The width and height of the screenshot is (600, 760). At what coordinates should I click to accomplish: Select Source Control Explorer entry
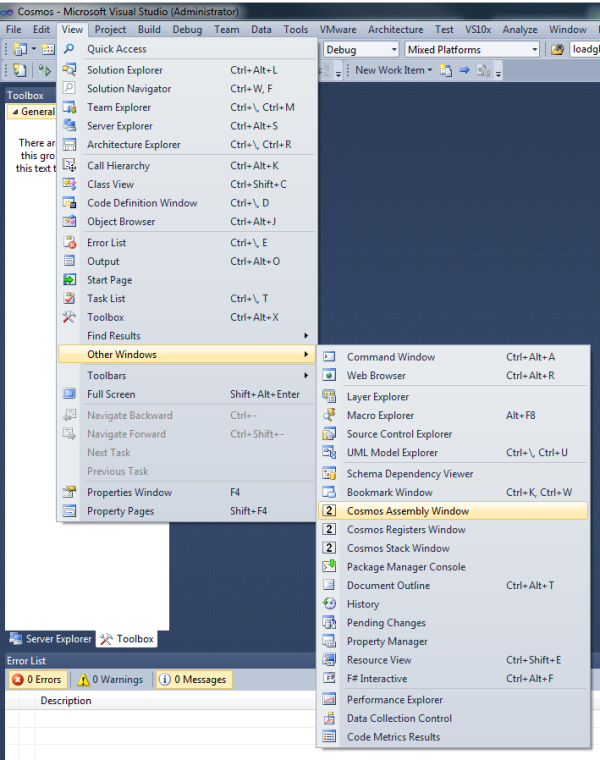(x=453, y=434)
